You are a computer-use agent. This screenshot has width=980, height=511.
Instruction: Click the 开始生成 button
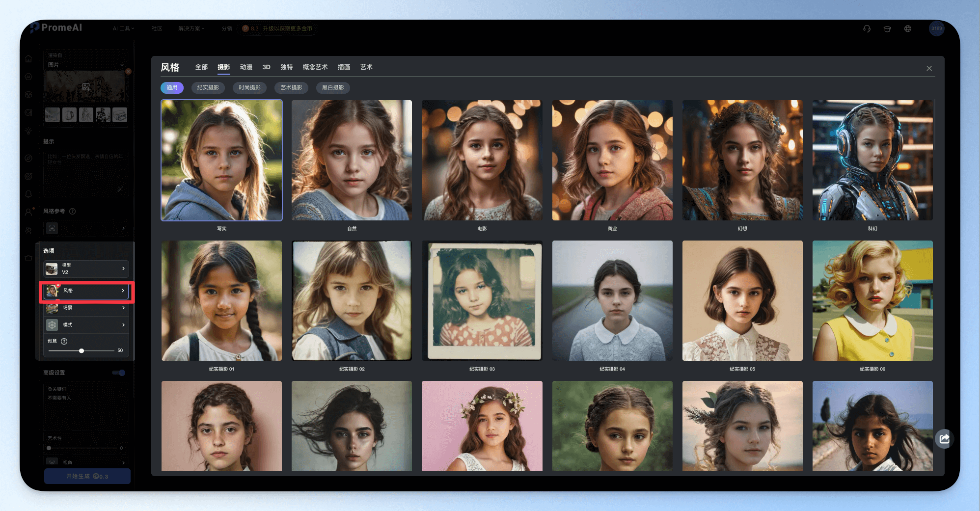tap(87, 476)
